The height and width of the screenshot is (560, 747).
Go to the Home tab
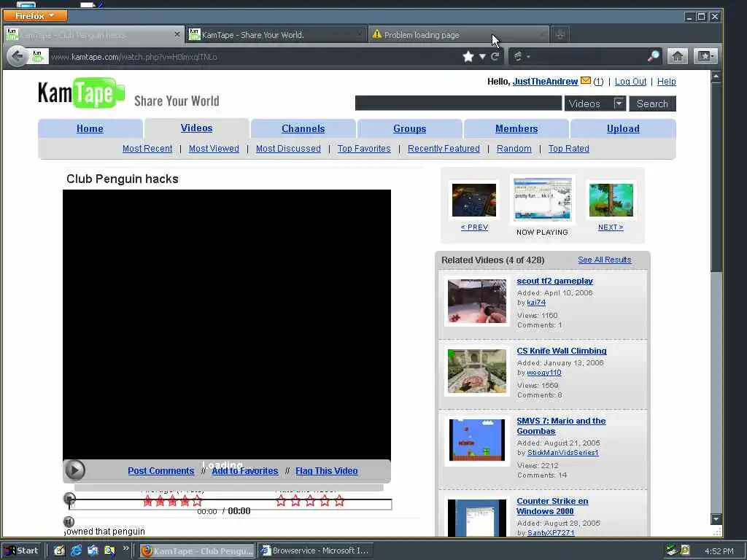tap(90, 128)
